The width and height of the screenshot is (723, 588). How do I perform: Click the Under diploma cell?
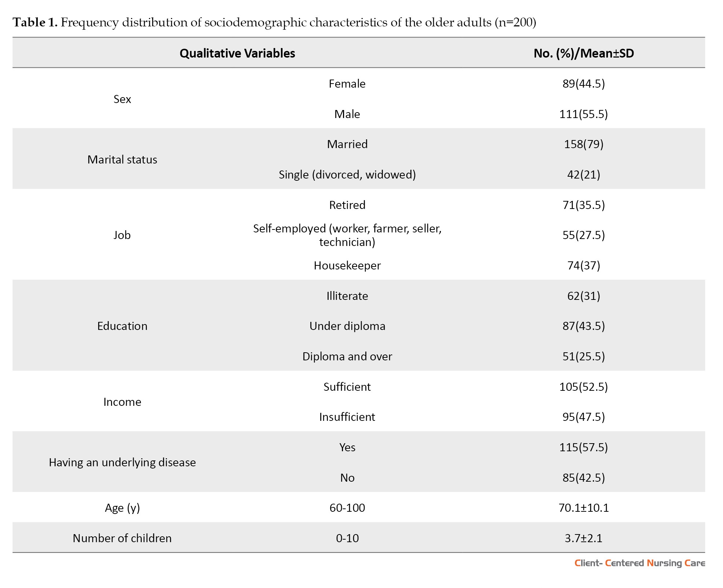[347, 326]
